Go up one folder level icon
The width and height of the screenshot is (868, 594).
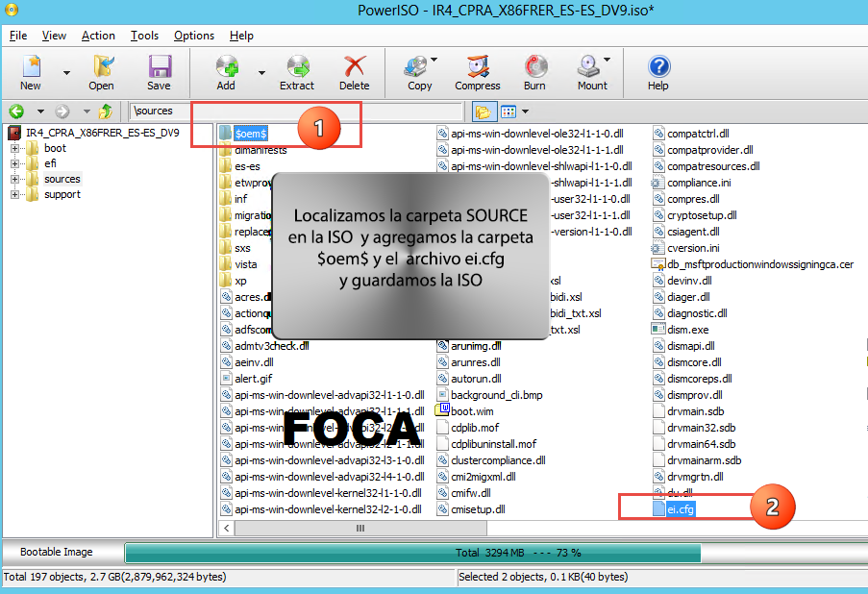(x=105, y=111)
